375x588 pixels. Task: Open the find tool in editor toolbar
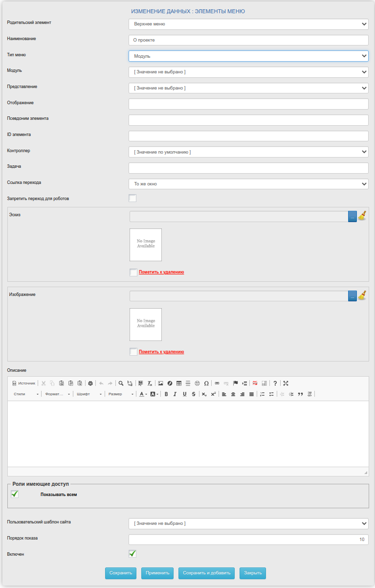tap(121, 384)
